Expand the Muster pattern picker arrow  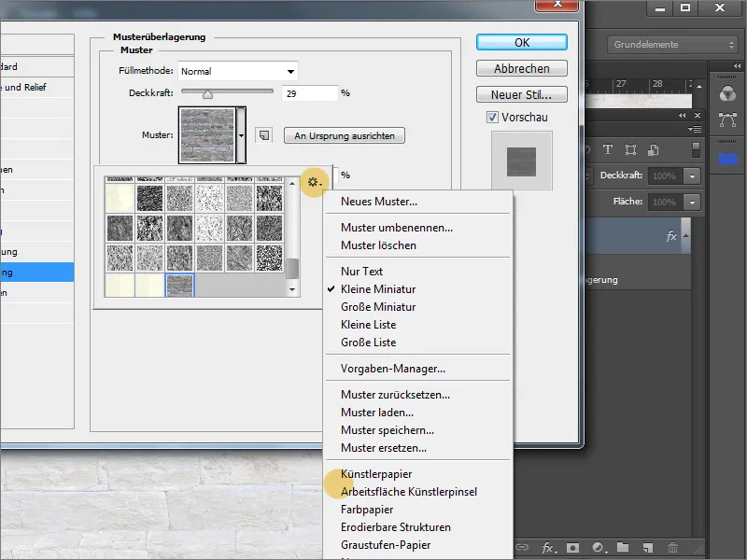(x=242, y=135)
